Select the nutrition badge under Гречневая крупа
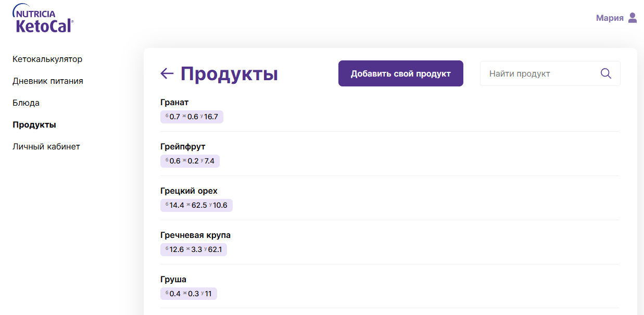644x315 pixels. (x=193, y=249)
